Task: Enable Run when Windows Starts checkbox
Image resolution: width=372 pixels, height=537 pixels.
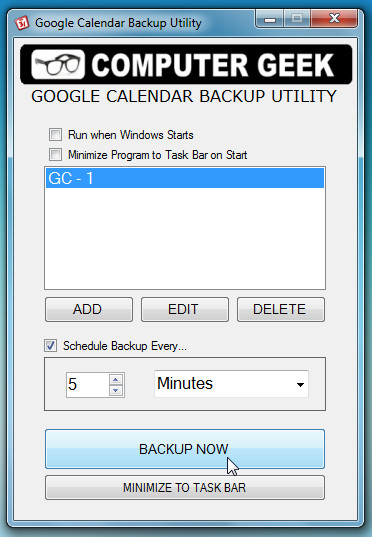Action: pos(55,135)
